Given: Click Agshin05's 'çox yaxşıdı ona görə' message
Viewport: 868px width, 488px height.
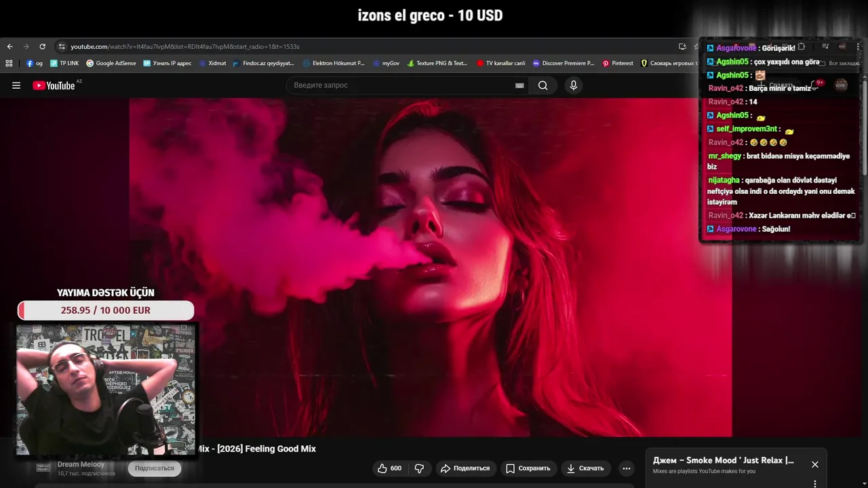Looking at the screenshot, I should point(763,62).
